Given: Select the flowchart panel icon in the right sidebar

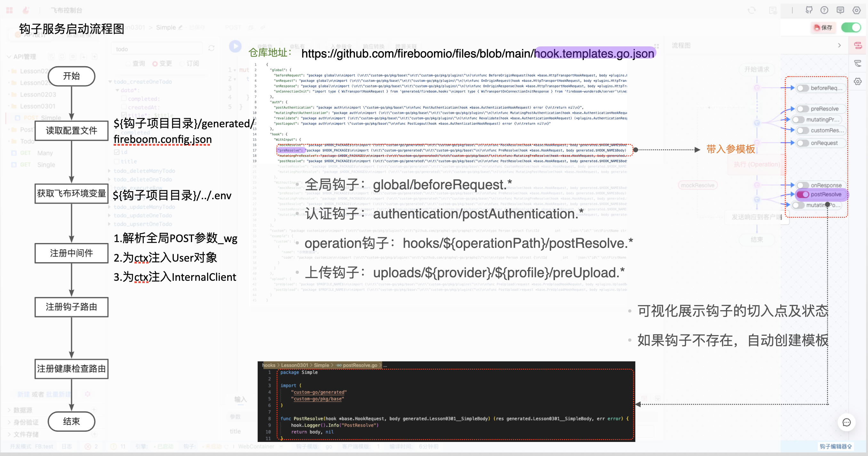Looking at the screenshot, I should pyautogui.click(x=858, y=45).
